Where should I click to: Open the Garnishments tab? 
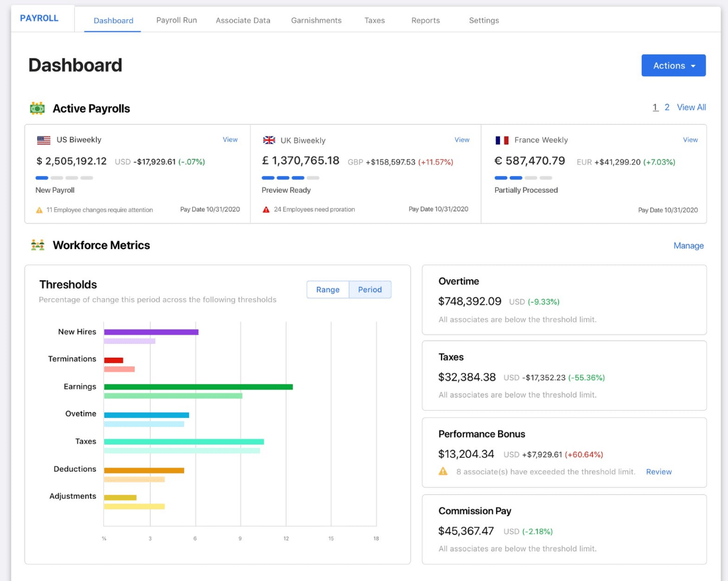(x=316, y=21)
